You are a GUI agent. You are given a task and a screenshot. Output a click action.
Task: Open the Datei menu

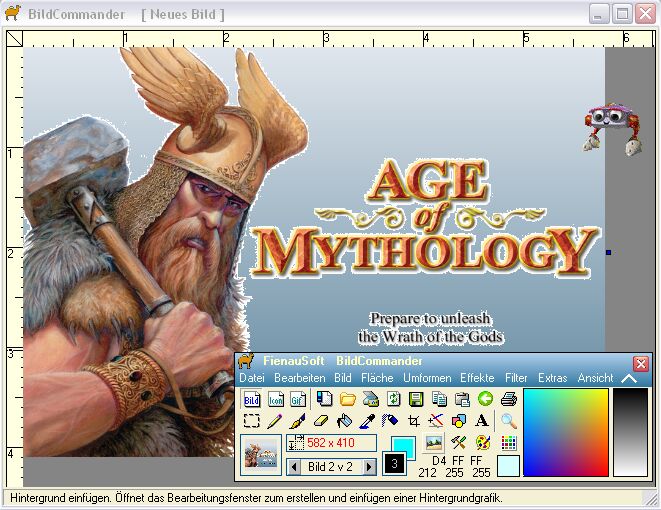251,378
